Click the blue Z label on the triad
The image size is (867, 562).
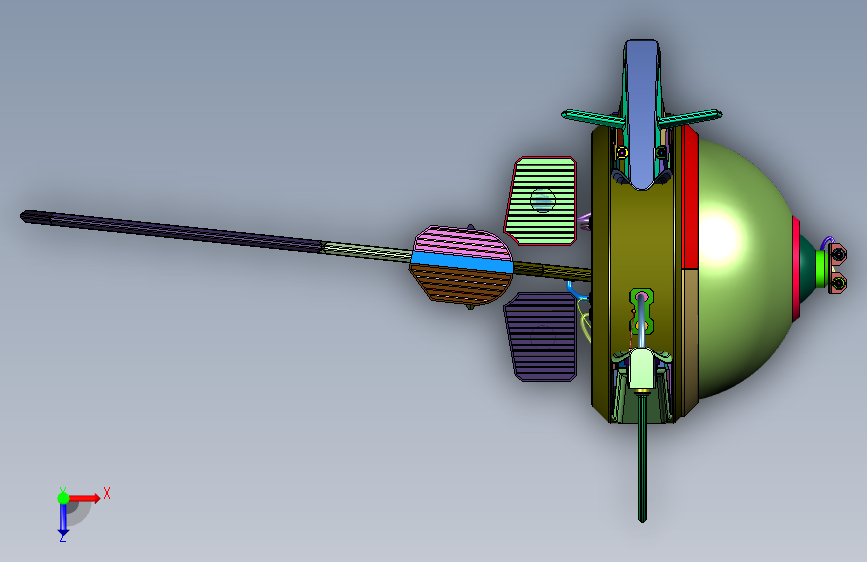[63, 538]
